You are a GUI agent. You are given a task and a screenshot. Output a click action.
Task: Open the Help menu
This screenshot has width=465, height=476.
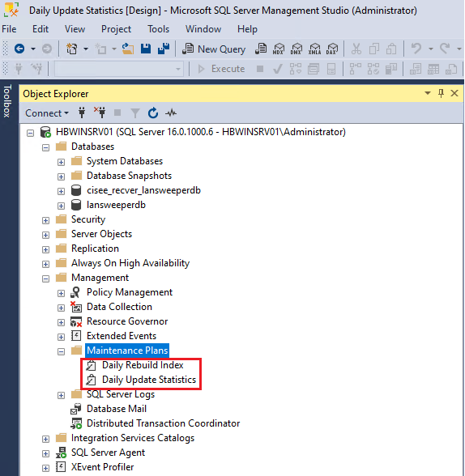click(x=247, y=29)
